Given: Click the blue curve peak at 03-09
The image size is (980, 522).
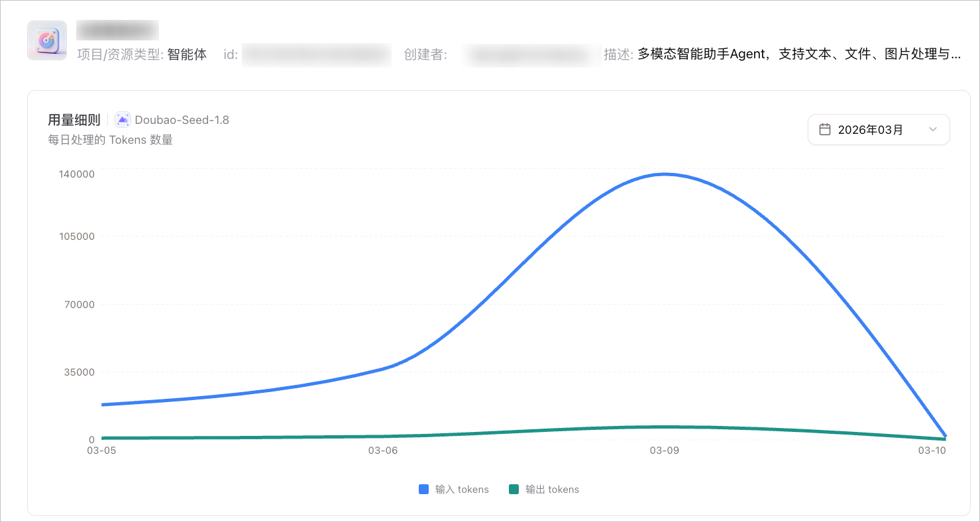Looking at the screenshot, I should pyautogui.click(x=664, y=174).
